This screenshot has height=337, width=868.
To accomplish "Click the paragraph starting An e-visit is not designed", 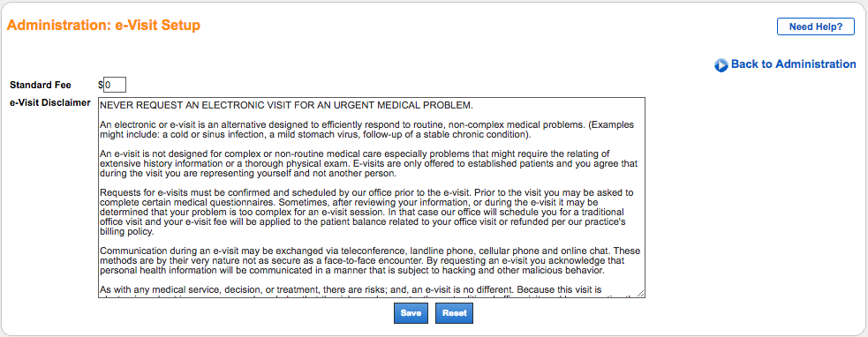I will (x=369, y=163).
